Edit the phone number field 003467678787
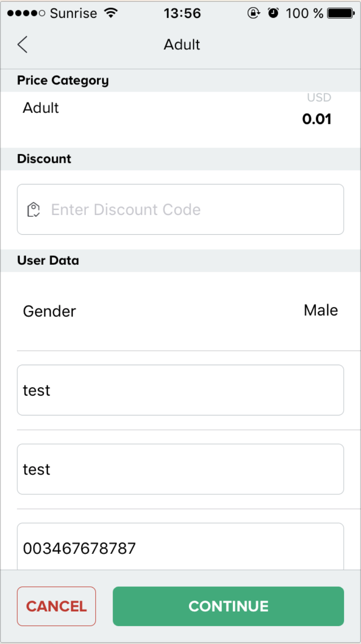 pos(180,547)
